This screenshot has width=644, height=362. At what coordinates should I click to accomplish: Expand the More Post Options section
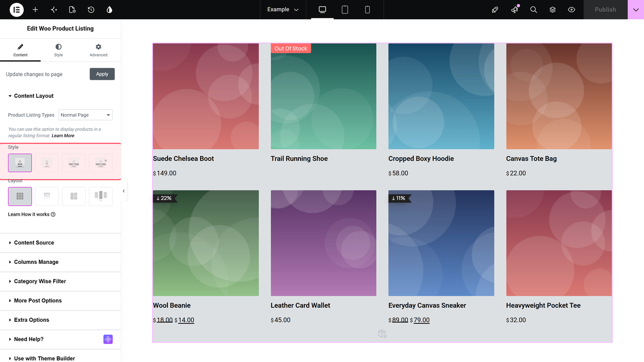coord(61,301)
